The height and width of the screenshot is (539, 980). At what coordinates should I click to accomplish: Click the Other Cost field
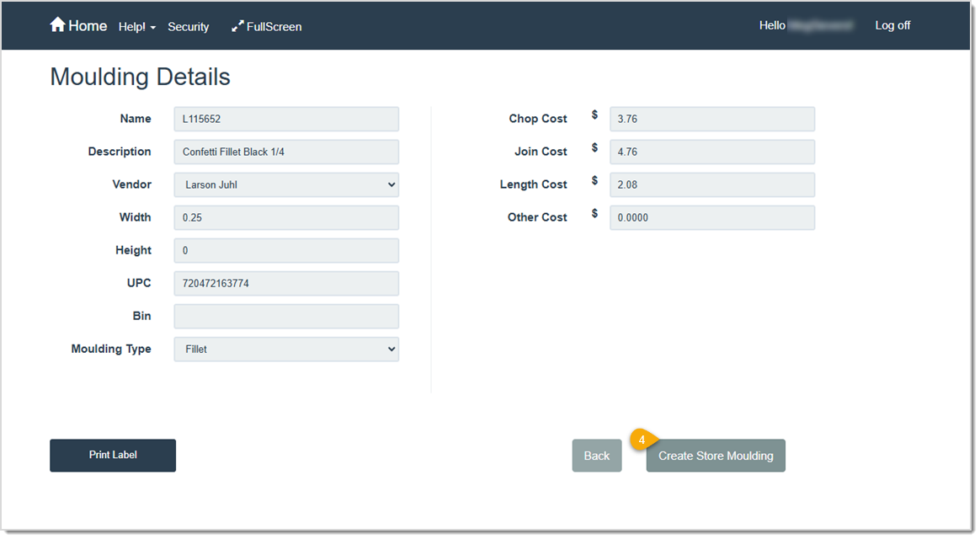point(711,217)
